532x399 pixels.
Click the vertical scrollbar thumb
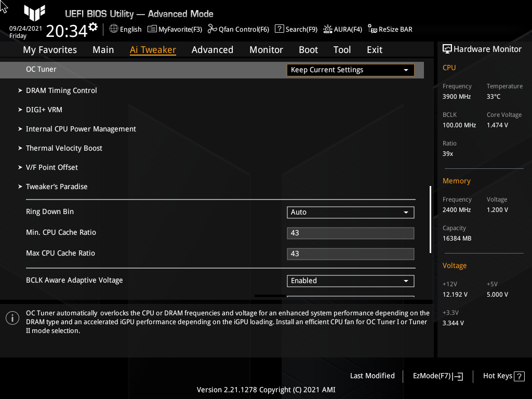pyautogui.click(x=430, y=219)
